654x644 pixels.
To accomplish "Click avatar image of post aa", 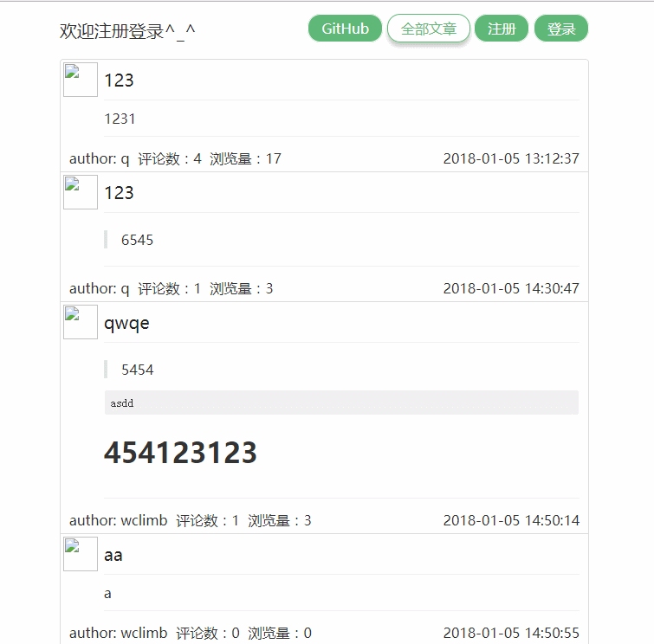I will click(81, 554).
